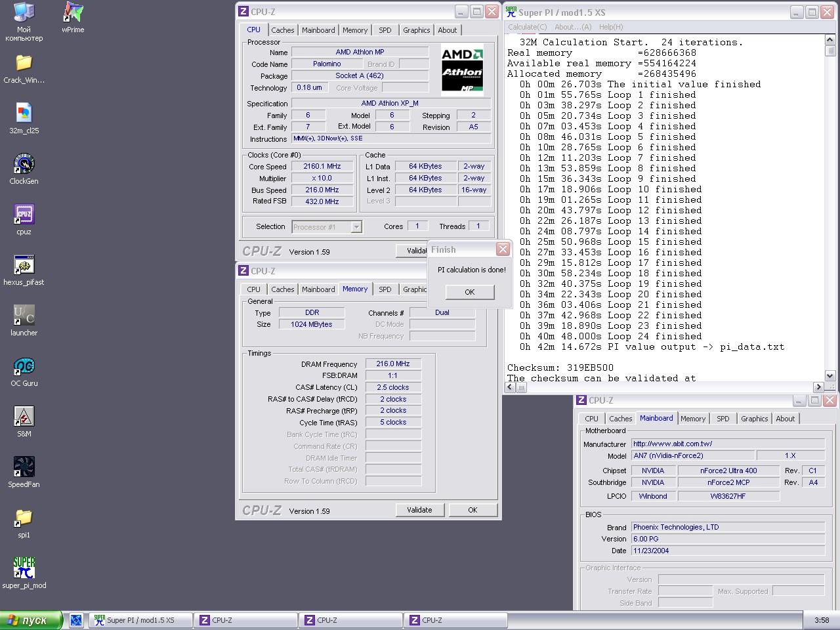Click the AMD Athlon MP logo
Viewport: 840px width, 630px height.
463,71
